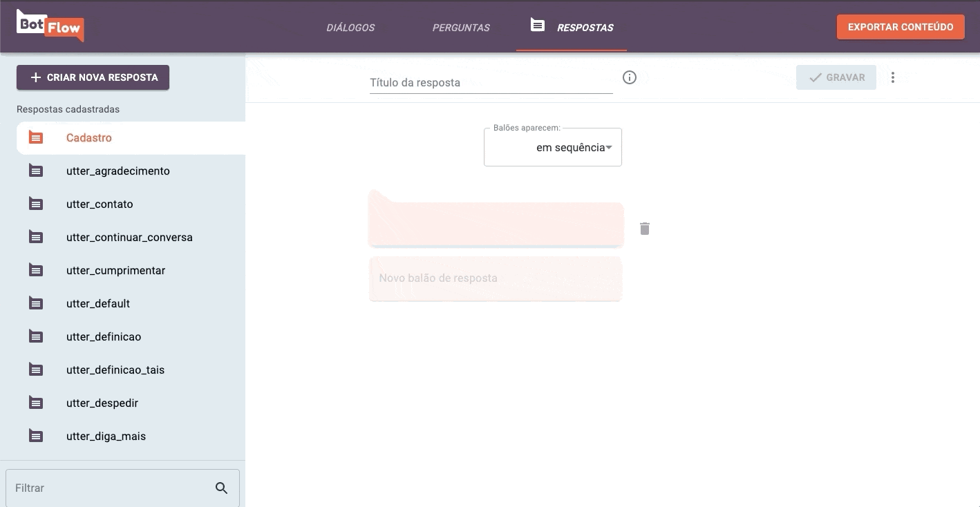Click the search magnifier icon in the filter box
This screenshot has height=507, width=980.
pos(221,488)
